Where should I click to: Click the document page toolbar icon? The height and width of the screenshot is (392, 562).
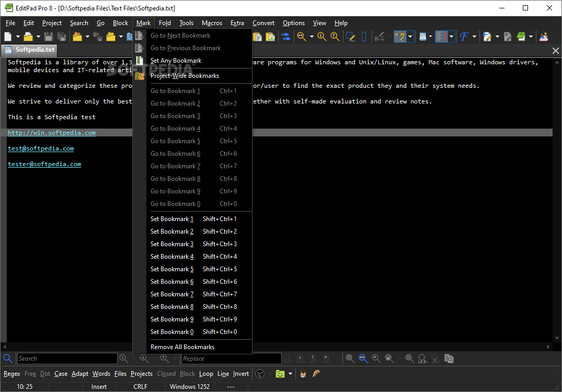[422, 37]
